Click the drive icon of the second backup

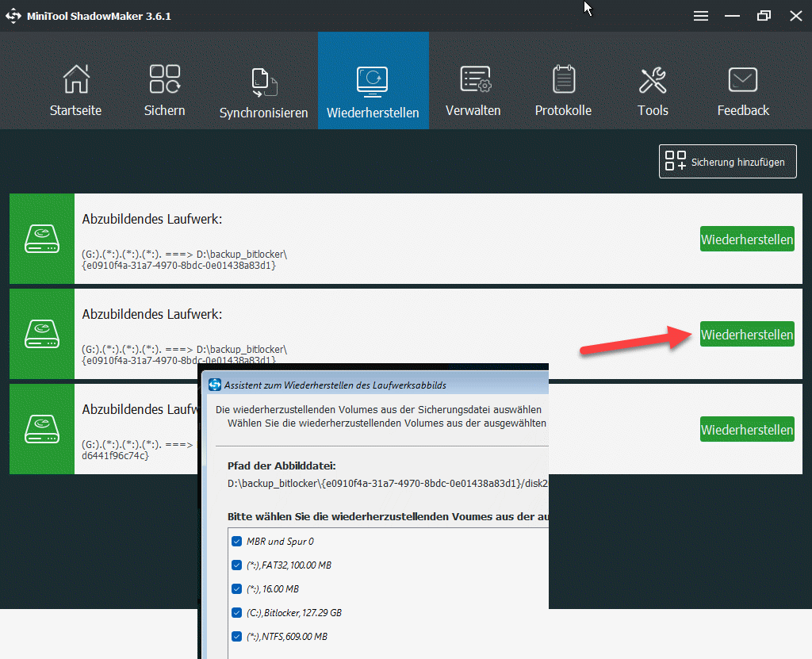click(x=42, y=334)
